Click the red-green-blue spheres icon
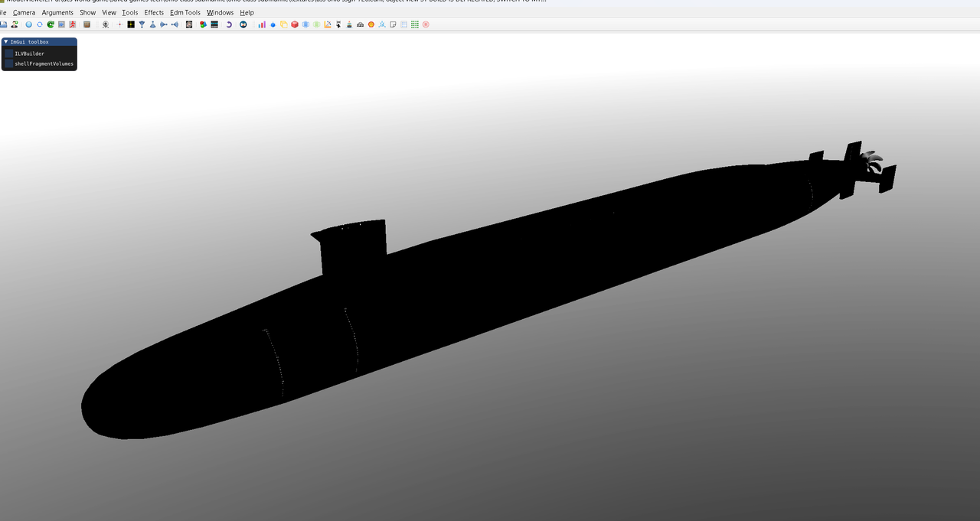This screenshot has width=980, height=521. (203, 24)
